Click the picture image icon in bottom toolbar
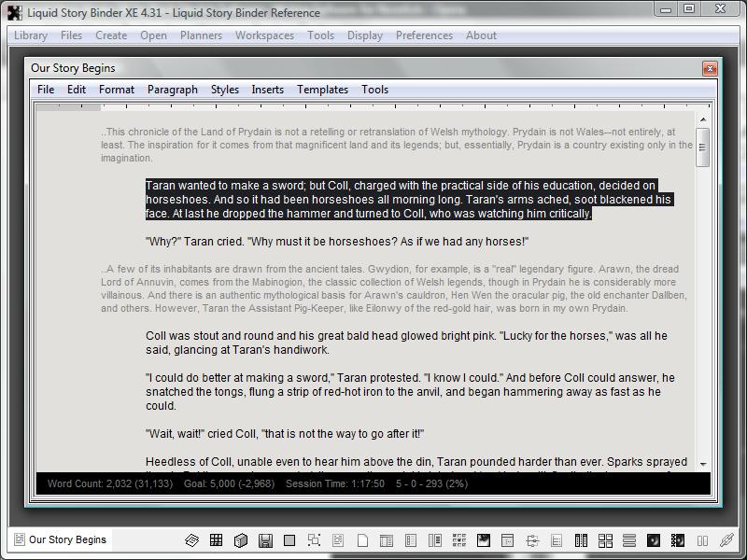Screen dimensions: 747x560 point(484,540)
